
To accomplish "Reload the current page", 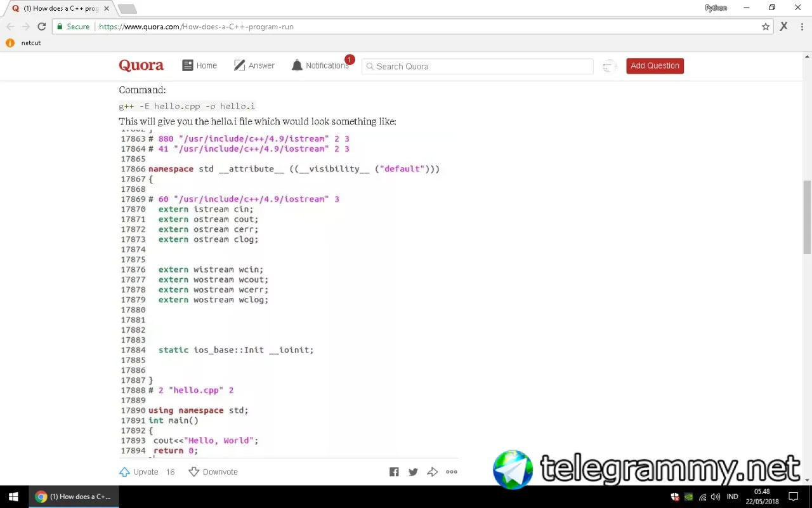I will pos(42,27).
